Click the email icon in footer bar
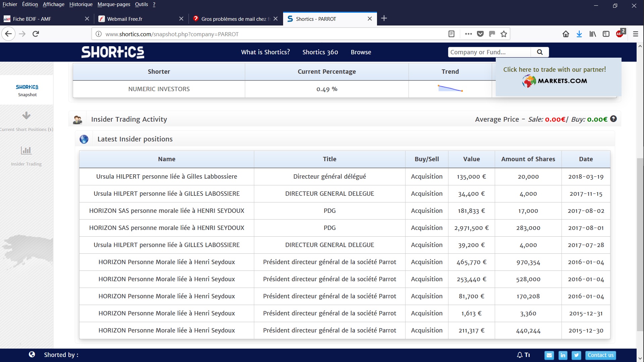The height and width of the screenshot is (362, 644). [x=549, y=355]
